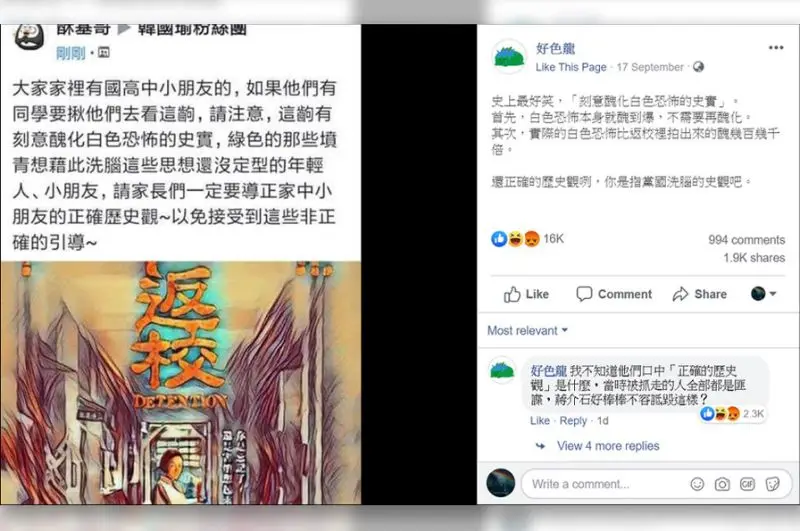This screenshot has width=800, height=531.
Task: Open the 返校 Detention poster image
Action: pos(181,383)
